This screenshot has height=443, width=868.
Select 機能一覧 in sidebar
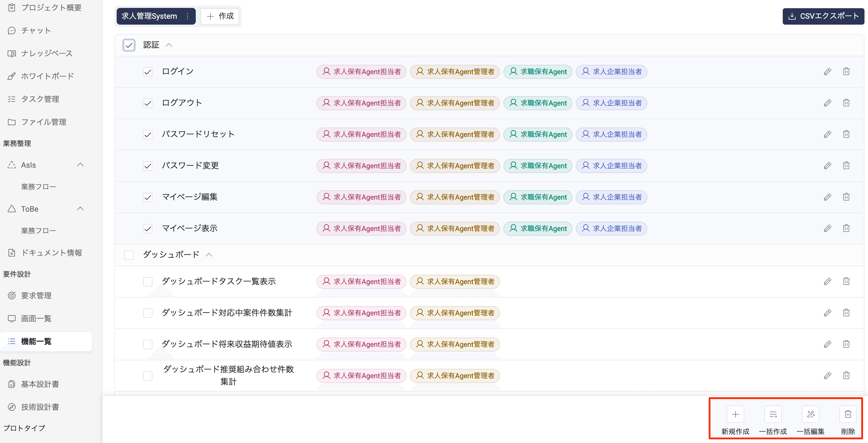(x=46, y=342)
